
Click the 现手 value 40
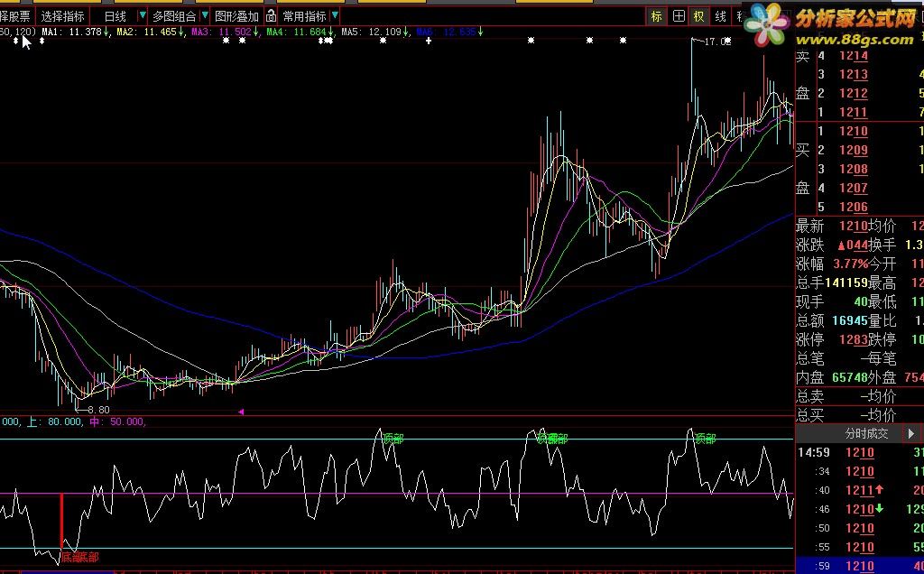tap(861, 301)
